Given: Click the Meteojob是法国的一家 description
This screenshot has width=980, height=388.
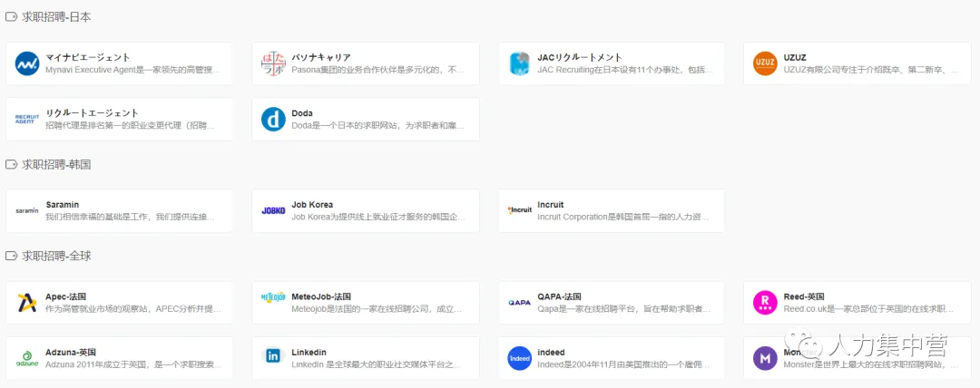Looking at the screenshot, I should pyautogui.click(x=377, y=309).
